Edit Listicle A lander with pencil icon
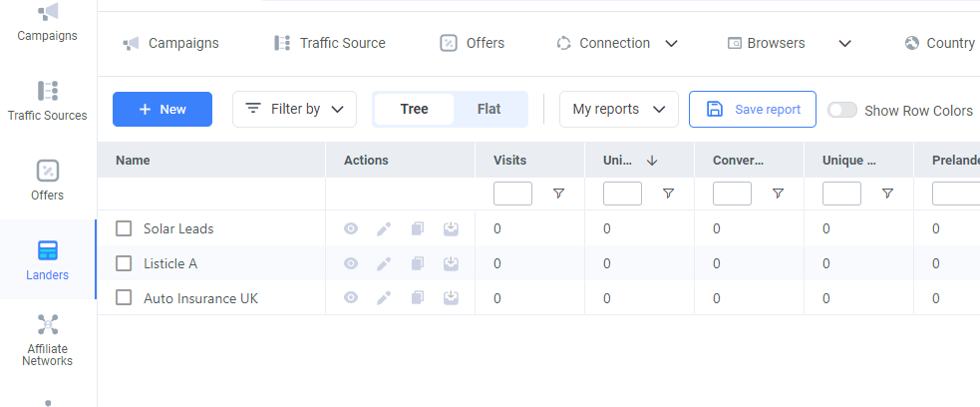Viewport: 980px width, 407px height. point(384,263)
